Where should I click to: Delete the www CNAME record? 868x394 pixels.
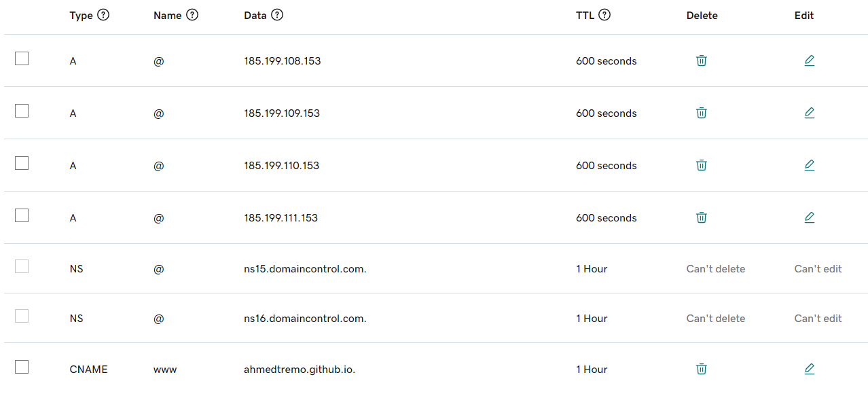(701, 369)
